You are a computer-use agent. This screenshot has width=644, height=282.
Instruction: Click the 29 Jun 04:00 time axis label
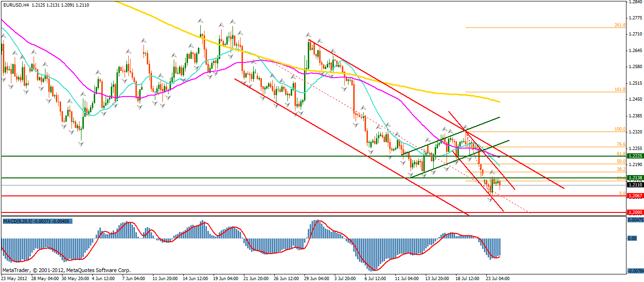pos(317,278)
